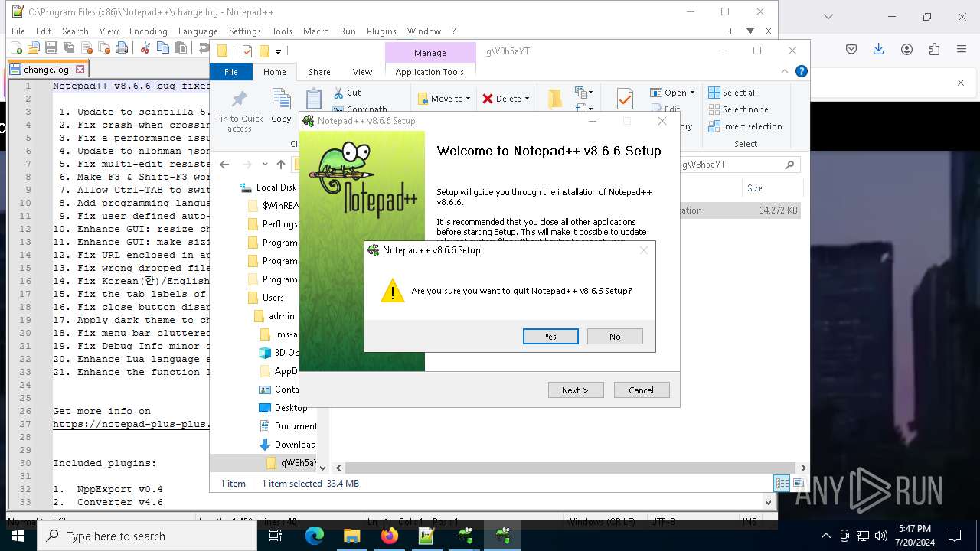
Task: Click the Paste clipboard icon in Explorer ribbon
Action: pos(314,99)
